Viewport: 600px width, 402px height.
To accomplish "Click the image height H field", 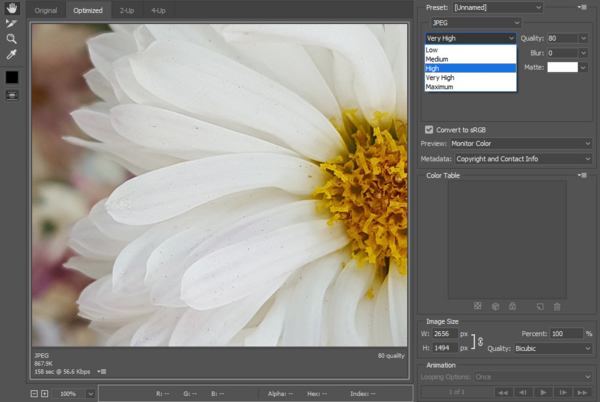I will [x=445, y=348].
